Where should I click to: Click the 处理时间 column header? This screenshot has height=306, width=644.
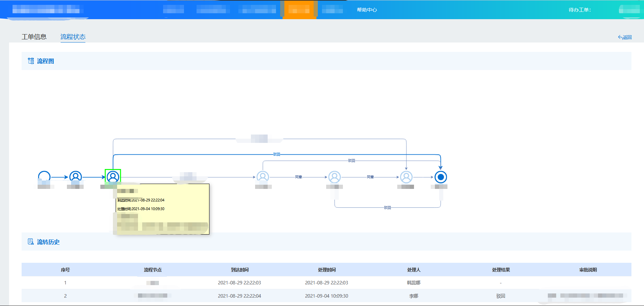click(x=327, y=270)
